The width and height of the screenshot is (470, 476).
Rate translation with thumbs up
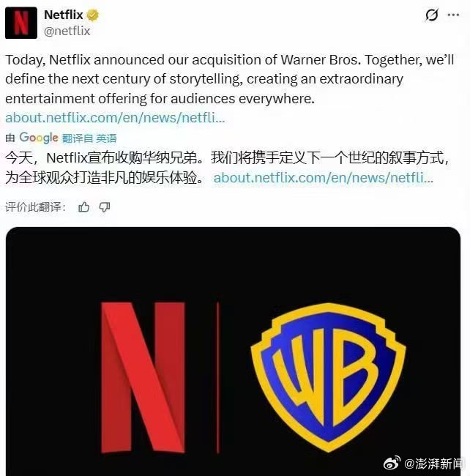pos(83,207)
